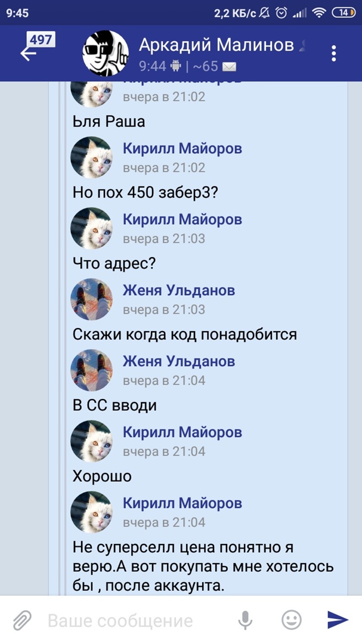Viewport: 362px width, 644px height.
Task: Tap the send message arrow
Action: [x=338, y=620]
